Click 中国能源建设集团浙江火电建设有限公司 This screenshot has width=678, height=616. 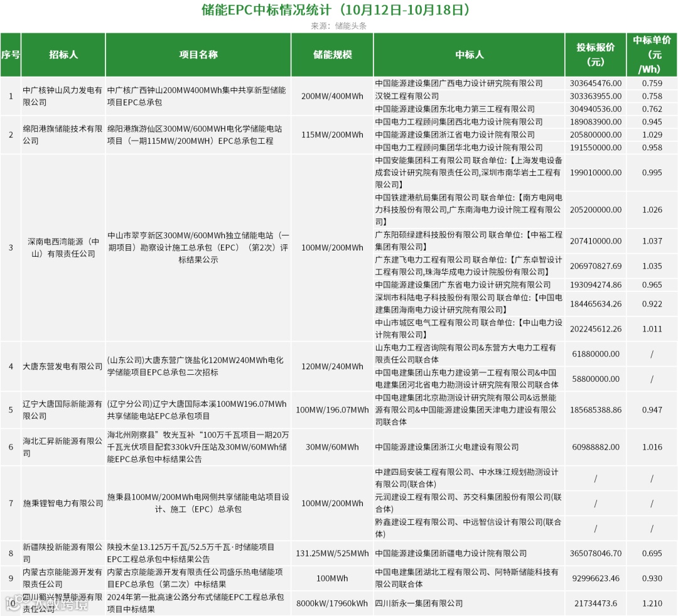[447, 447]
